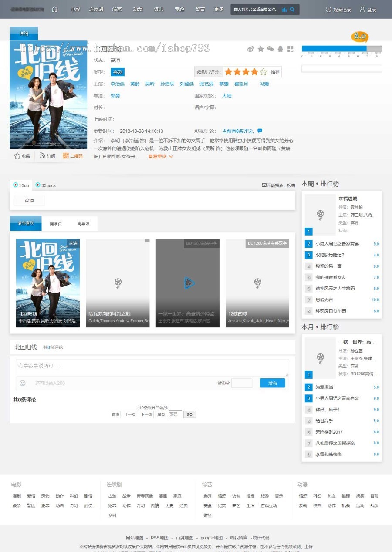Open 哈瓦苏湖的风流之旅 thumbnail
This screenshot has width=392, height=552.
click(118, 283)
